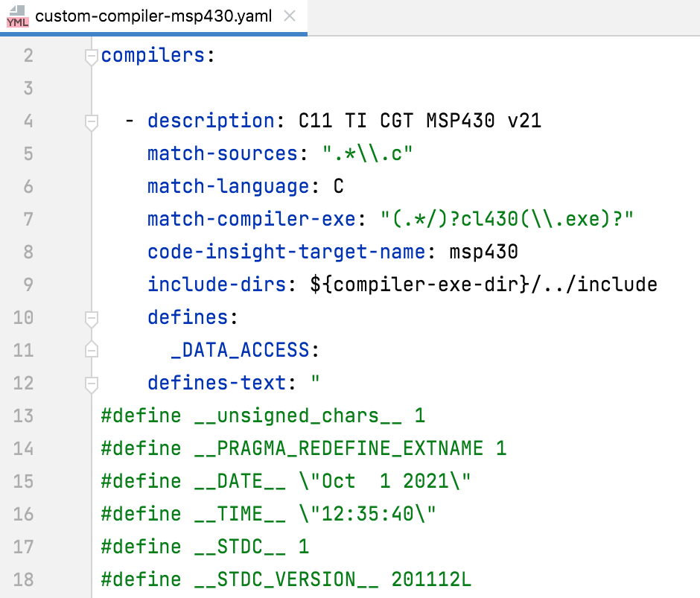Close the custom-compiler-msp430.yaml tab
This screenshot has height=598, width=700.
(x=289, y=17)
